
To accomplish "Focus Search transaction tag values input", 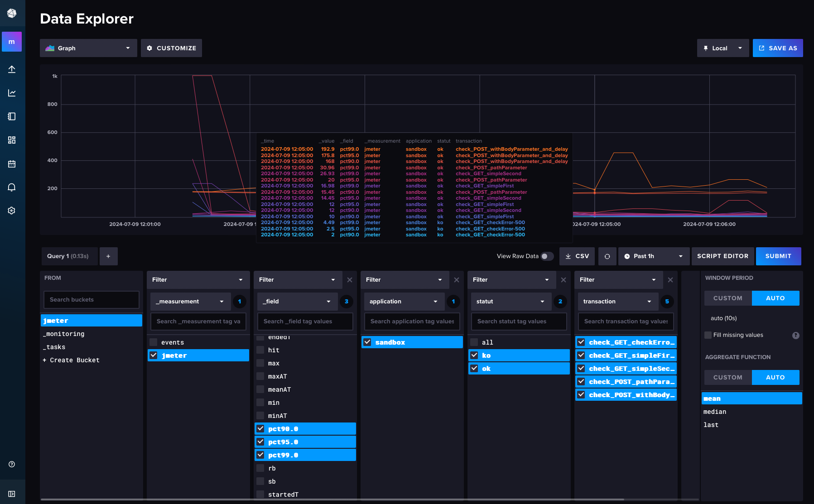I will point(626,322).
